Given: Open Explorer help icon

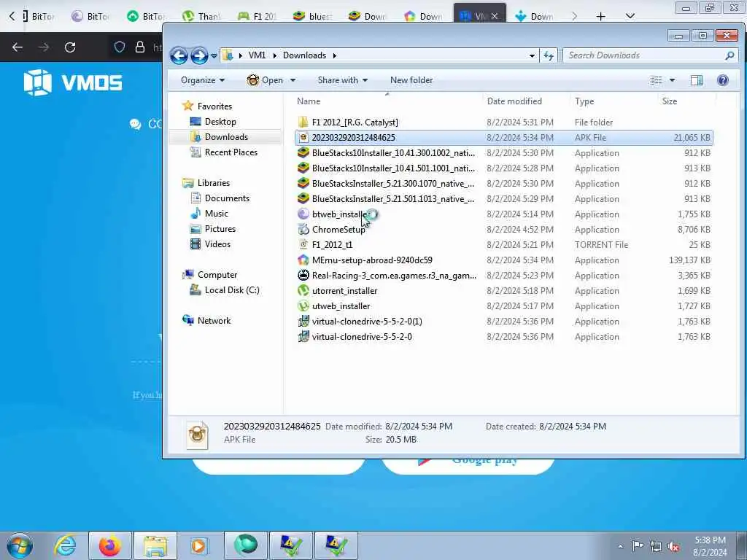Looking at the screenshot, I should 723,80.
